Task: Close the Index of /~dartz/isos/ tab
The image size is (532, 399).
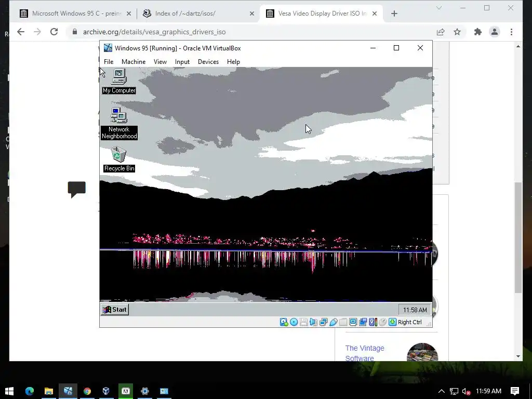Action: (252, 14)
